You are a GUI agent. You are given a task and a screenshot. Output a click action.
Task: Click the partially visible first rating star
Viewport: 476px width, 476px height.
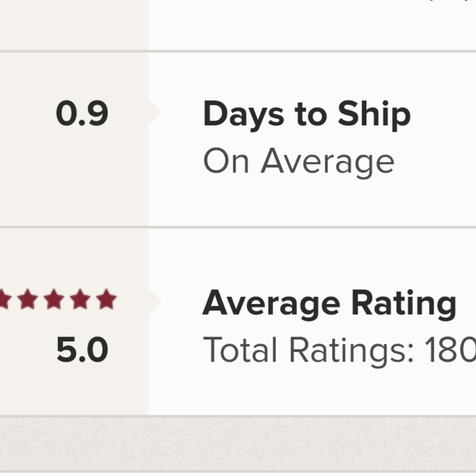coord(5,299)
